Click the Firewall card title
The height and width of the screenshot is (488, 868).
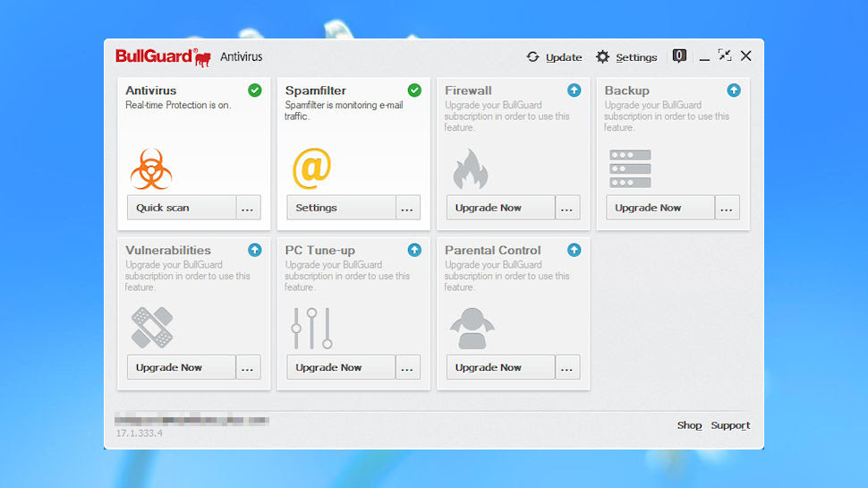point(468,90)
